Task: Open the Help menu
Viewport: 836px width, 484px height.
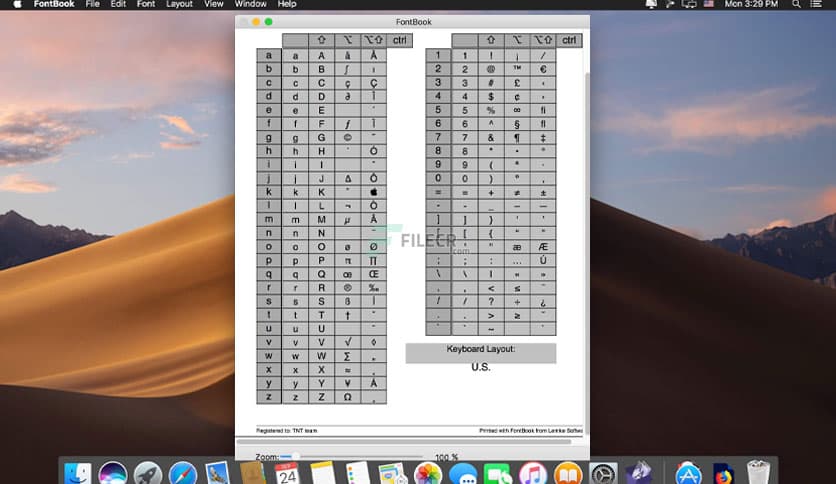Action: tap(286, 4)
